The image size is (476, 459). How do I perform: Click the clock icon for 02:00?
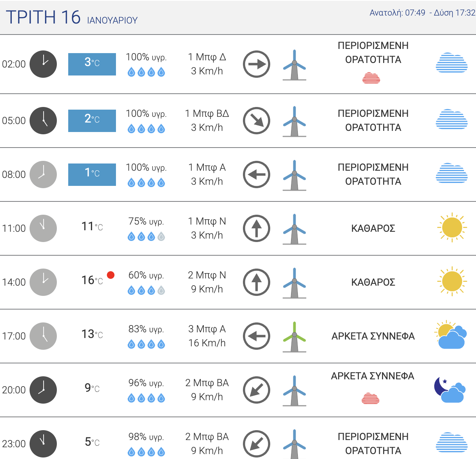pyautogui.click(x=43, y=64)
